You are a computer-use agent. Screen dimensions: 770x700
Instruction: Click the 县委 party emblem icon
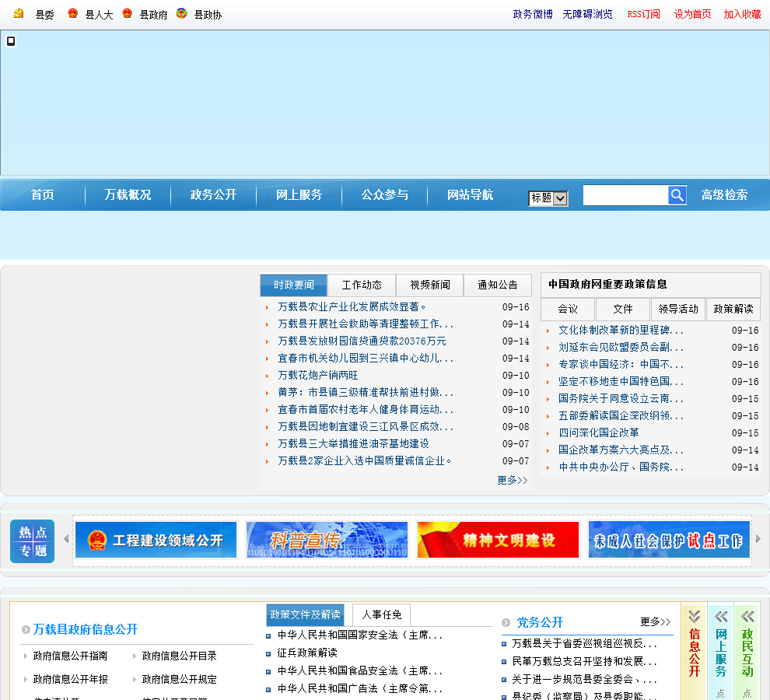[19, 13]
